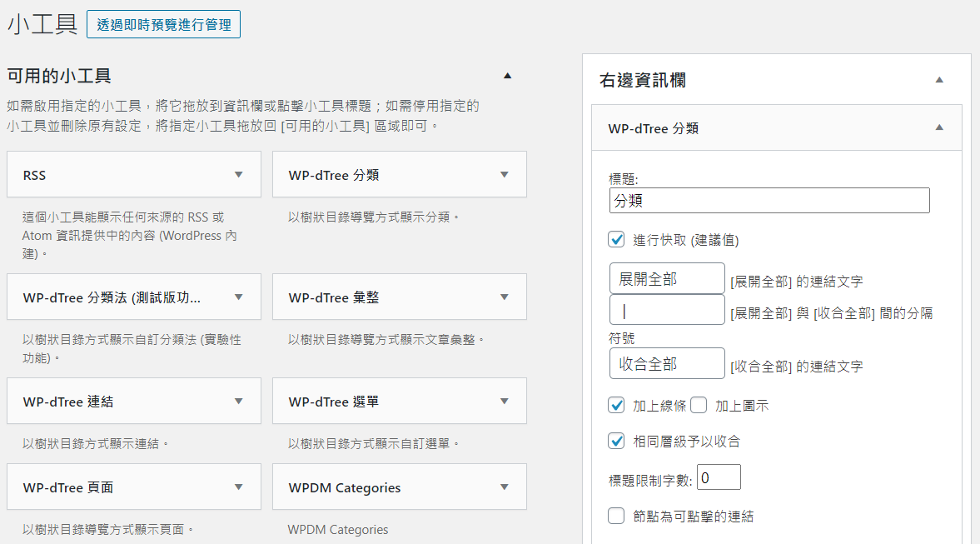Collapse the 右邊資訊欄 sidebar panel
980x544 pixels.
(x=938, y=79)
